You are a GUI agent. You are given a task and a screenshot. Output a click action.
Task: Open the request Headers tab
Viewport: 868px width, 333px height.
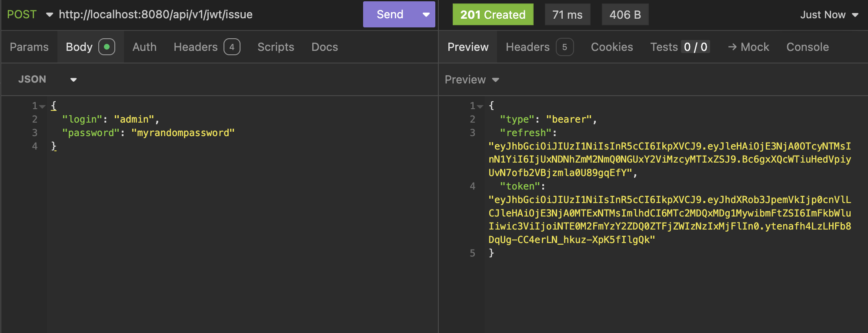pyautogui.click(x=206, y=47)
